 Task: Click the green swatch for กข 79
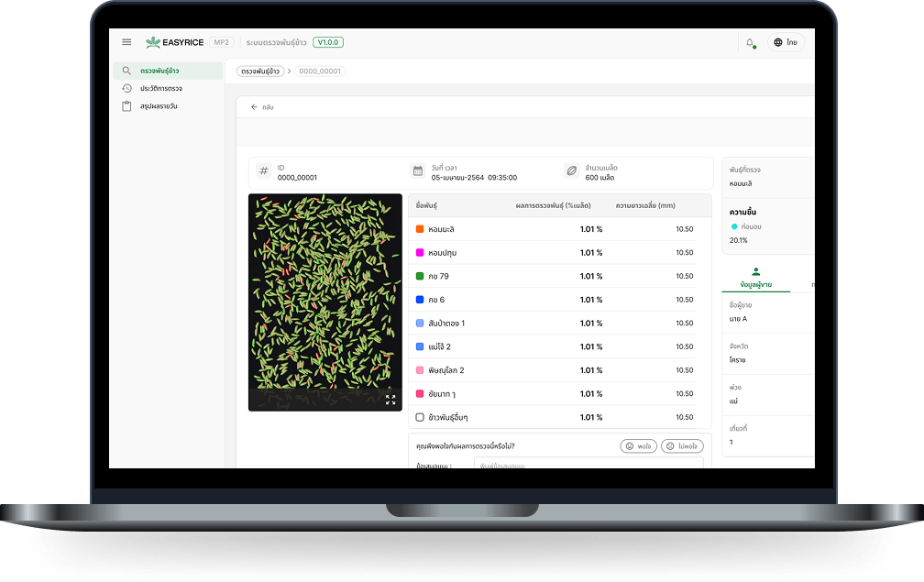pos(420,276)
